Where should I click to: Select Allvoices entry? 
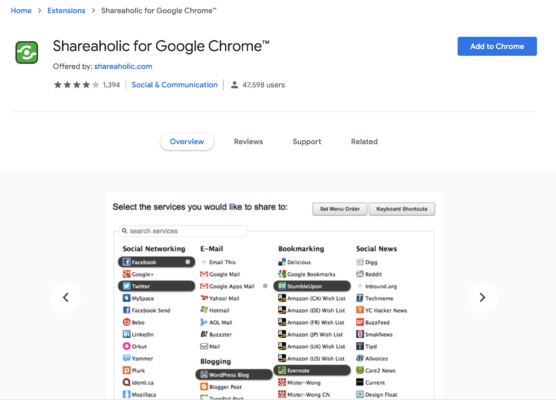point(372,359)
